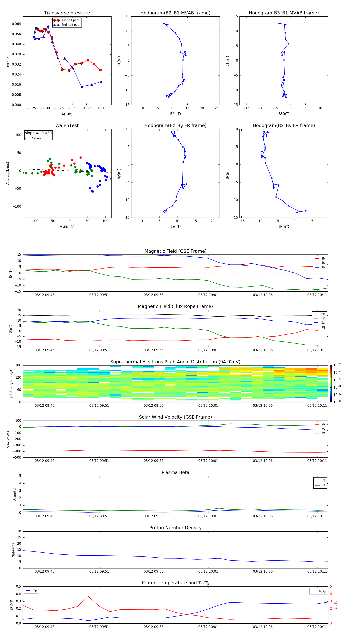The width and height of the screenshot is (351, 644).
Task: Click 'Hodogram(Bx_By FR frame)' title
Action: point(284,125)
